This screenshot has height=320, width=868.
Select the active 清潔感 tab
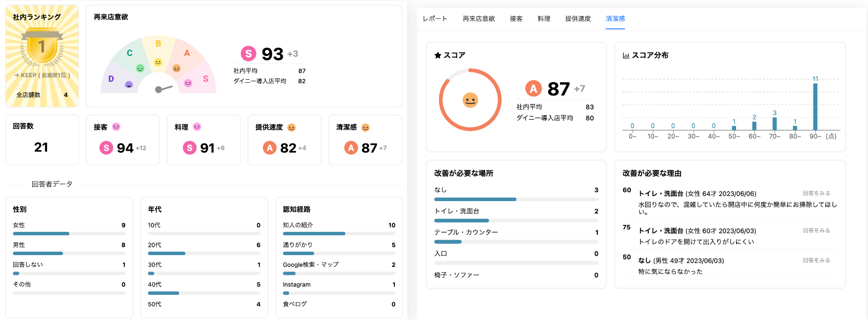[x=615, y=19]
